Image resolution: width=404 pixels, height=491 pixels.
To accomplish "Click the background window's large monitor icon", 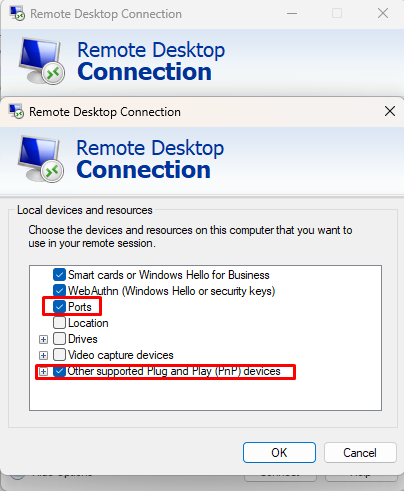I will (x=42, y=61).
